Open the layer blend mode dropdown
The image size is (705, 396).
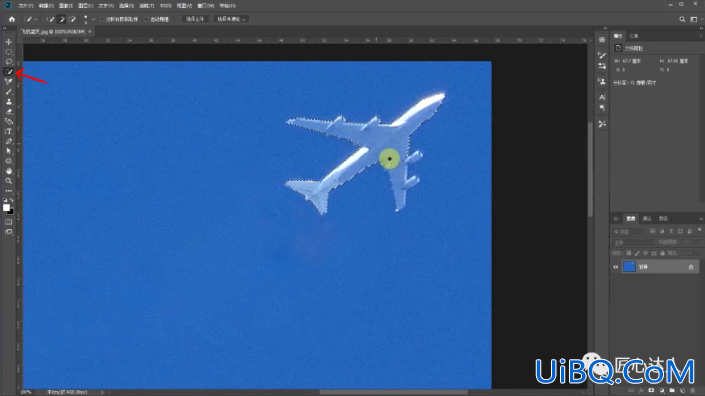point(633,242)
